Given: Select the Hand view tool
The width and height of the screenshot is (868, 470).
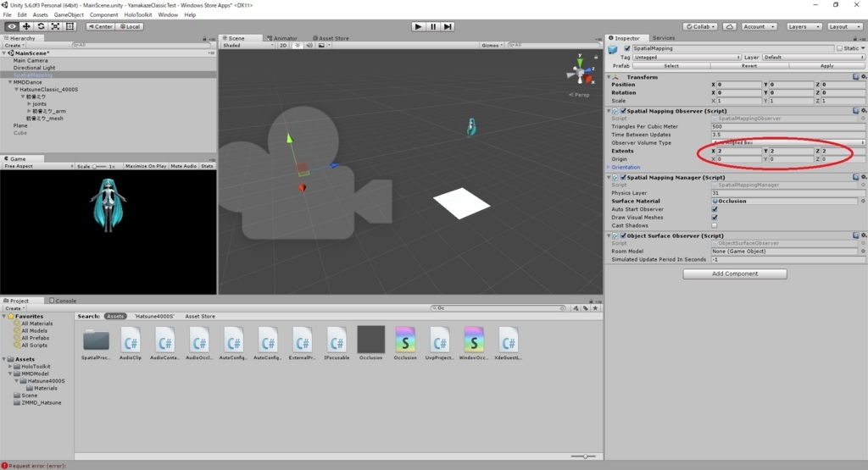Looking at the screenshot, I should coord(11,26).
